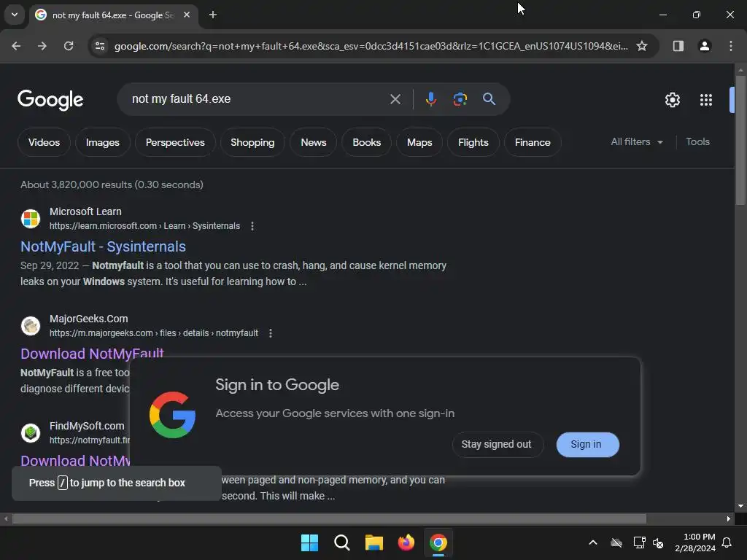Go back to the previous page
747x560 pixels.
[16, 46]
